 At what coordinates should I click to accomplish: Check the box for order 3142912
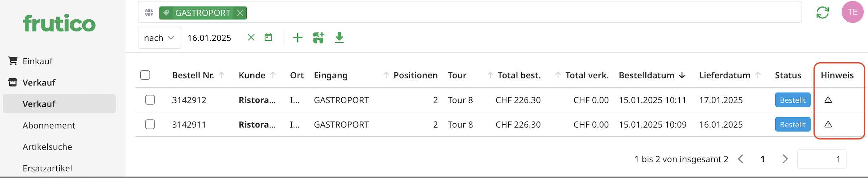[150, 100]
